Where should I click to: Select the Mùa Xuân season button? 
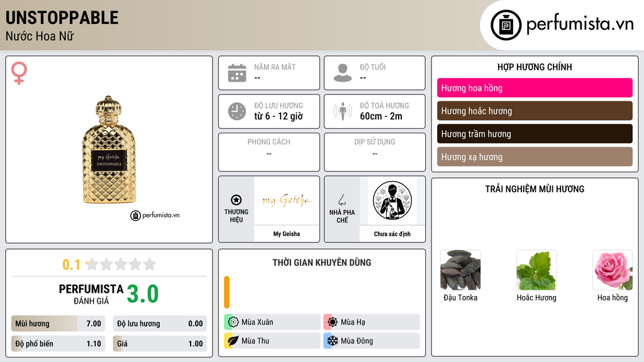coord(272,322)
